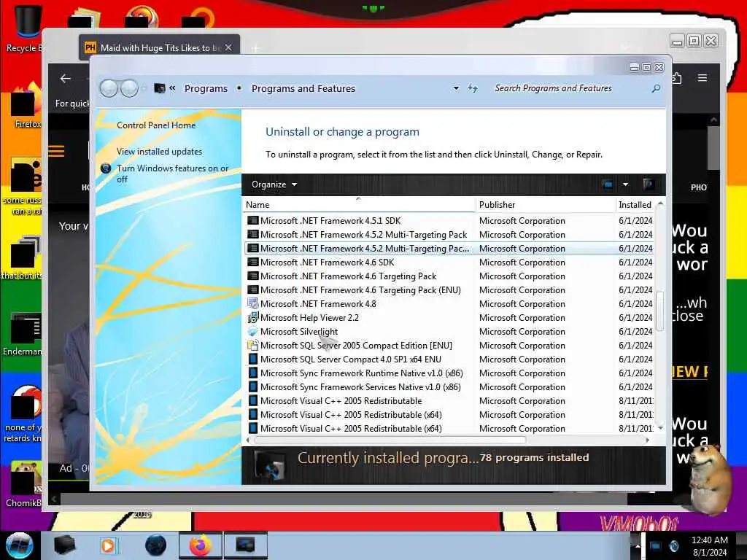Click the dark globe taskbar icon

coord(156,545)
